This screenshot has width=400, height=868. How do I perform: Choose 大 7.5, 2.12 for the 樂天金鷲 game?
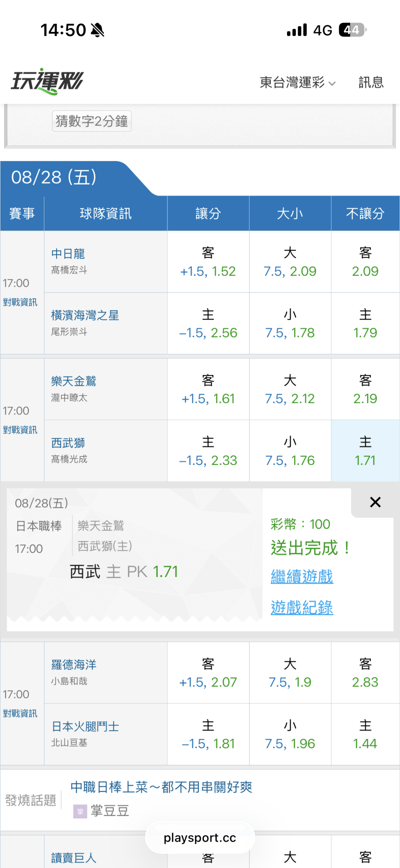point(290,389)
